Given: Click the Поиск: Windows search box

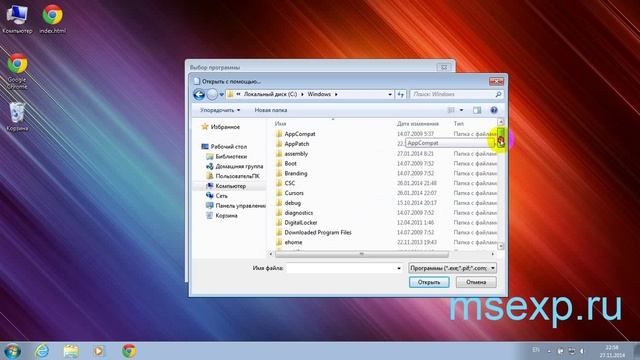Looking at the screenshot, I should 456,94.
